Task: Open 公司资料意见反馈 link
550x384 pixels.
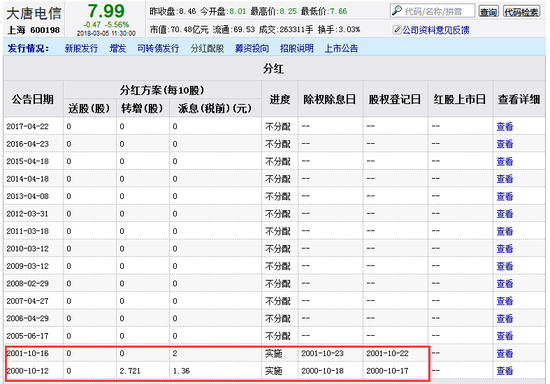Action: coord(436,30)
